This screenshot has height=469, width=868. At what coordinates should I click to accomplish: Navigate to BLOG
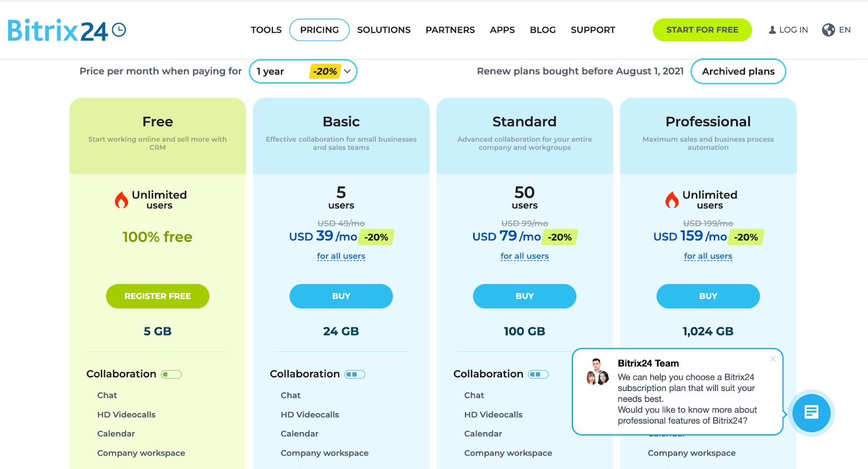coord(542,30)
